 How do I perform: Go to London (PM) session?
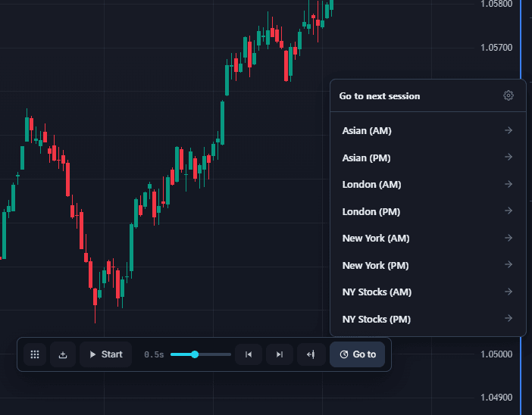[428, 211]
